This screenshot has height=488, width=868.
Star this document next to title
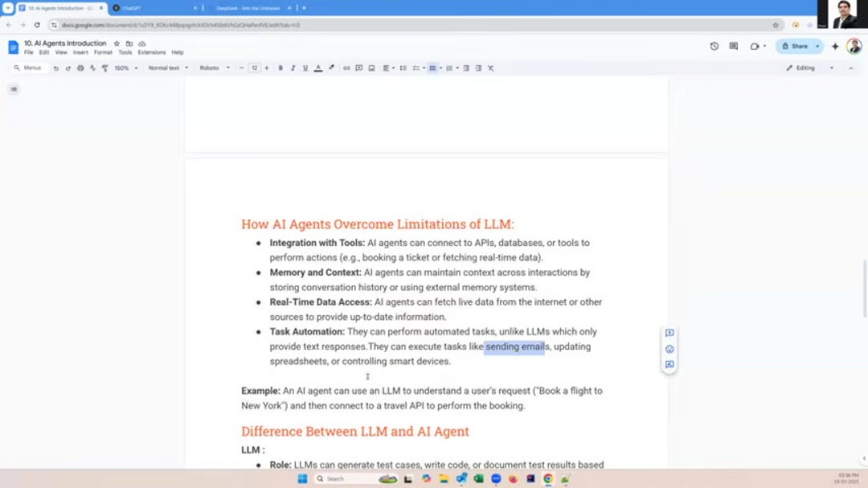[x=117, y=43]
